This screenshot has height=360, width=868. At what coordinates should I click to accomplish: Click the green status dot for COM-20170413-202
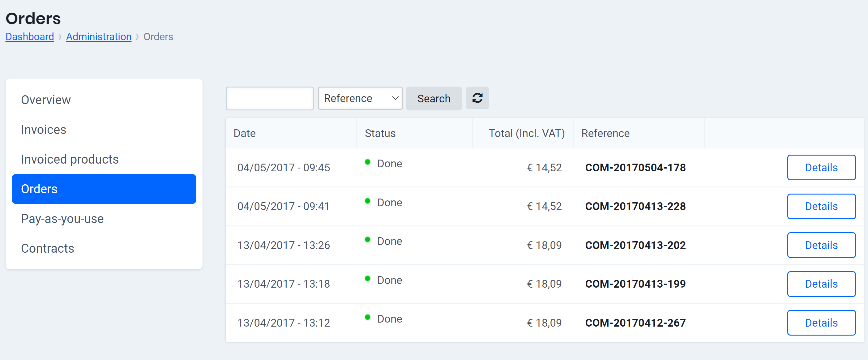click(368, 239)
